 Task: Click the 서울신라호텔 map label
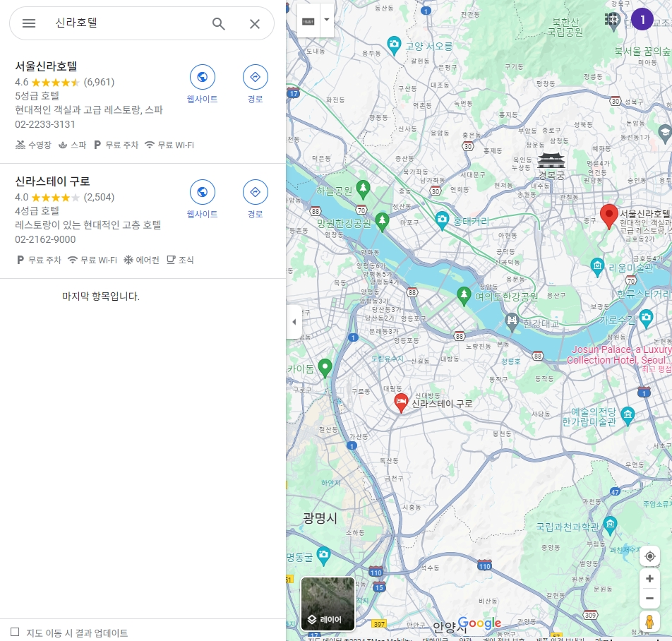645,213
